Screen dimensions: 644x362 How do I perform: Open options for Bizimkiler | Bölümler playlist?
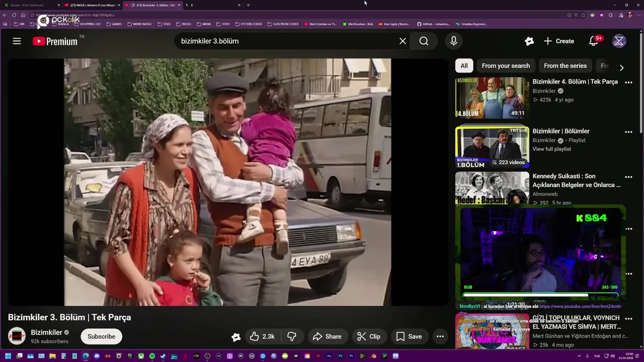pos(628,132)
